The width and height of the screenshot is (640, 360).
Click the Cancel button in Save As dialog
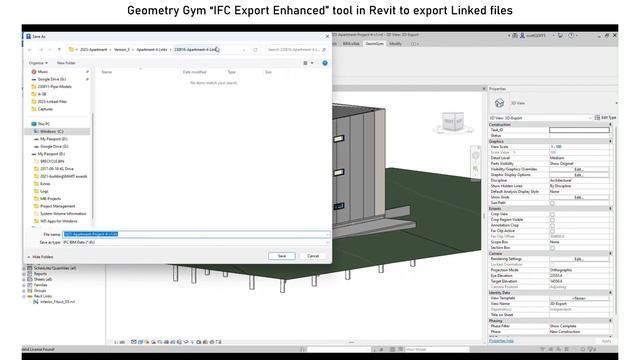pos(313,256)
